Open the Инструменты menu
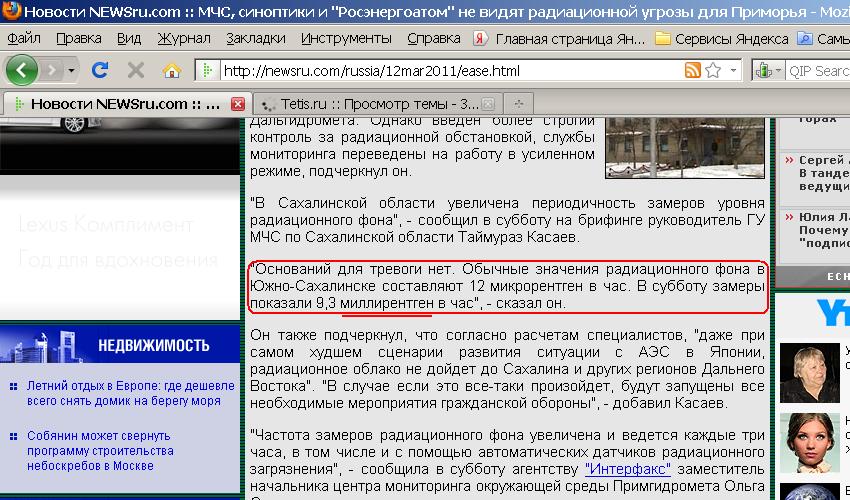Viewport: 850px width, 500px height. click(346, 39)
